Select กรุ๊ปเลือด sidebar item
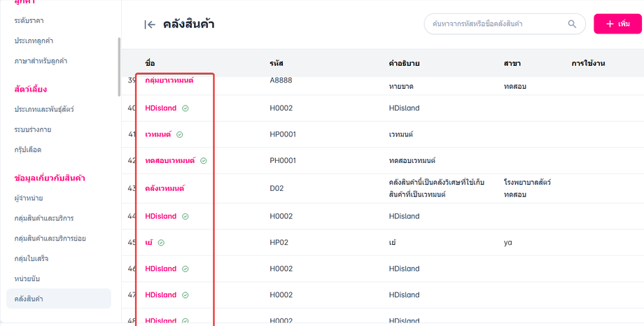The width and height of the screenshot is (644, 326). (x=28, y=150)
